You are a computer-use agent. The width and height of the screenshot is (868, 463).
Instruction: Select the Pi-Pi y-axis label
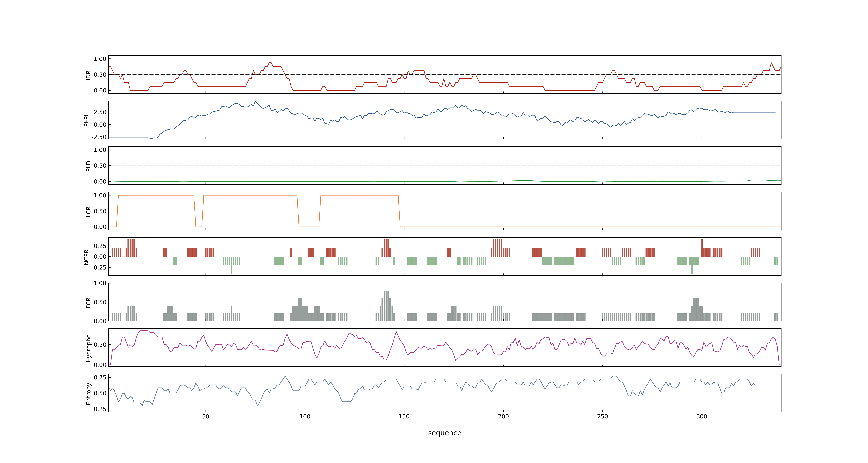[86, 120]
